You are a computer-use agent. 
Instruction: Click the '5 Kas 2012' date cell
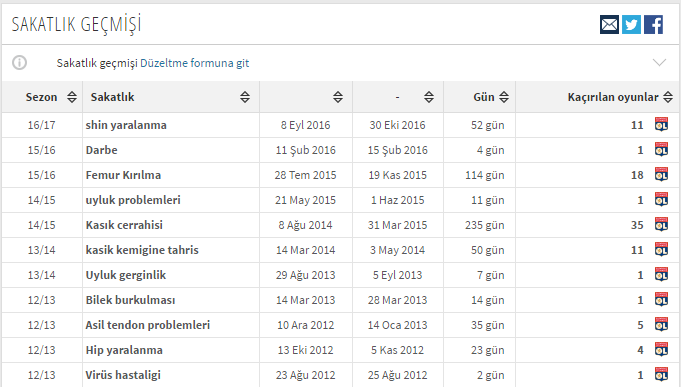[397, 350]
